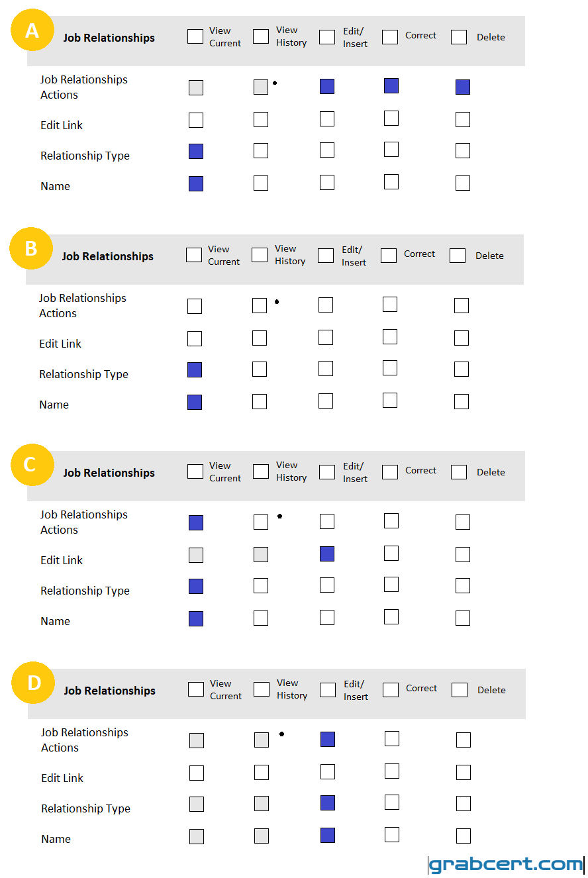This screenshot has width=588, height=878.
Task: Check option A Edit Link Delete checkbox
Action: point(463,120)
